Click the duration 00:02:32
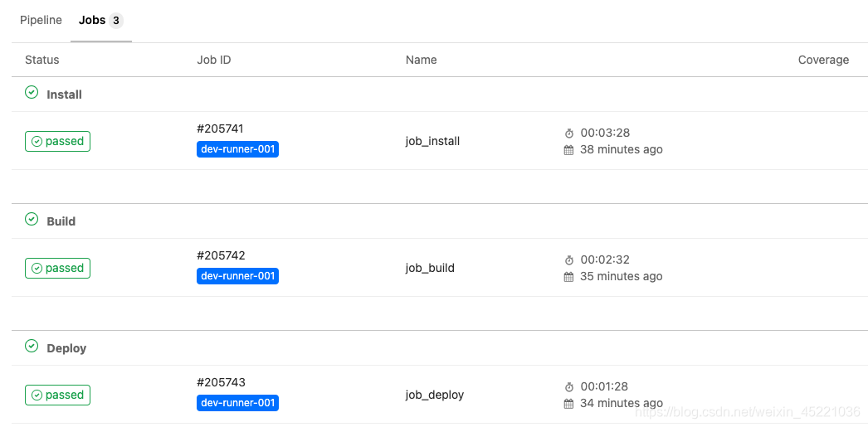The image size is (868, 427). pyautogui.click(x=605, y=260)
